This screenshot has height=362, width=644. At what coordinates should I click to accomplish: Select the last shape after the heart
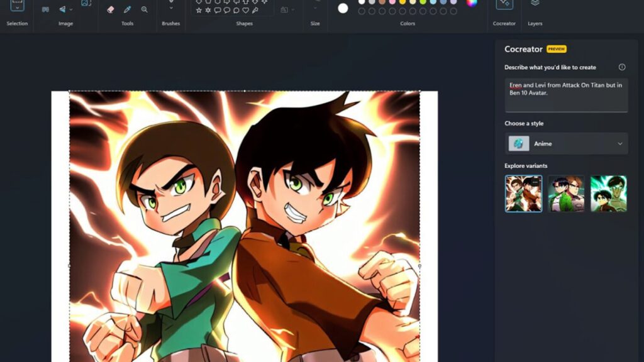pos(255,10)
